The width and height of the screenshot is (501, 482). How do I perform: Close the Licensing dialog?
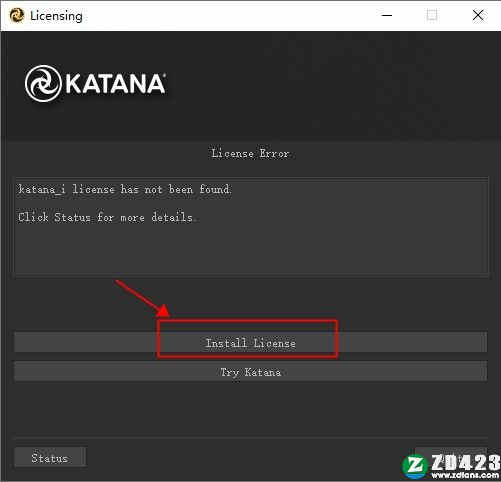(478, 15)
